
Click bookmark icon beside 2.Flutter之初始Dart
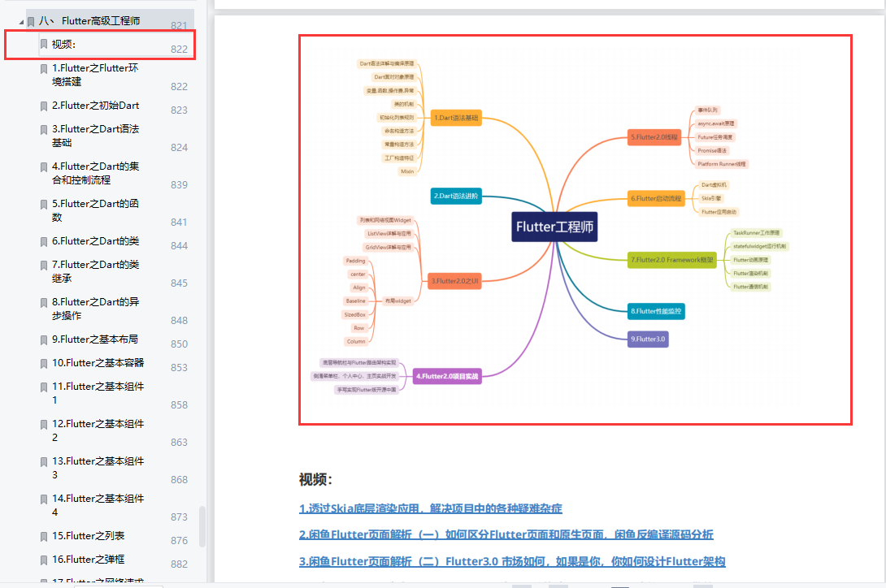(x=44, y=106)
